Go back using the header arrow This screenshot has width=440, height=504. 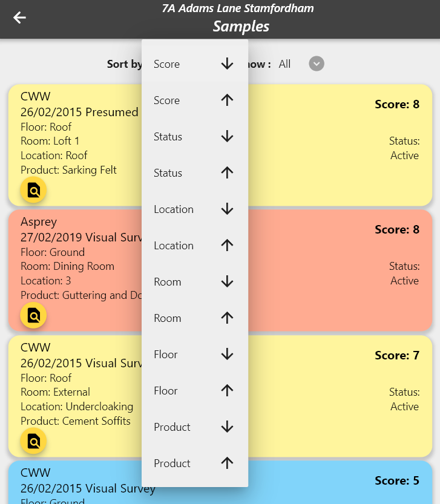point(20,18)
